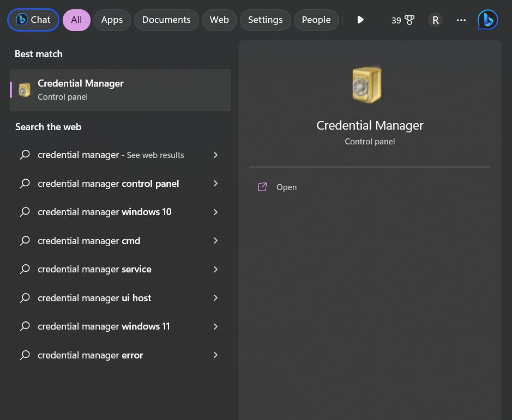Open the three-dot more options menu
The width and height of the screenshot is (512, 420).
pos(461,20)
